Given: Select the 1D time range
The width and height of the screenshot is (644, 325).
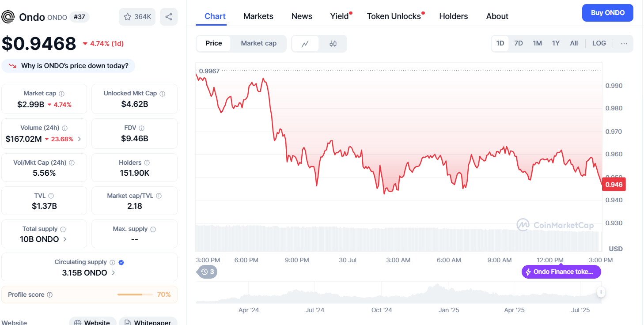Looking at the screenshot, I should click(x=500, y=43).
